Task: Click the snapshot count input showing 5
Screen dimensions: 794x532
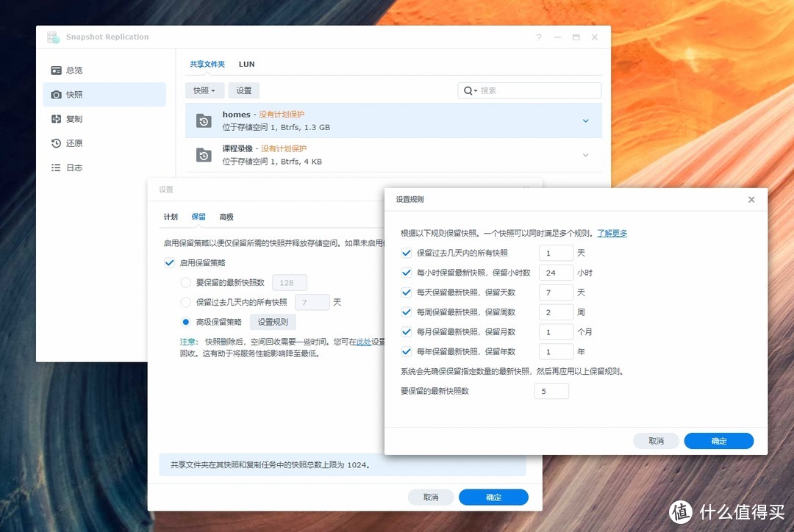Action: pos(551,390)
